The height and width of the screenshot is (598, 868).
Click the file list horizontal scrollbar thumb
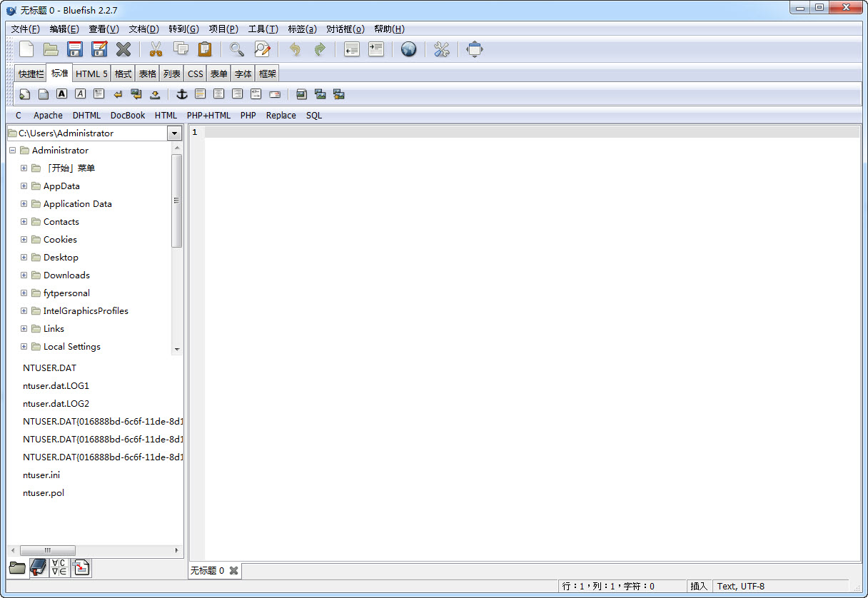48,550
